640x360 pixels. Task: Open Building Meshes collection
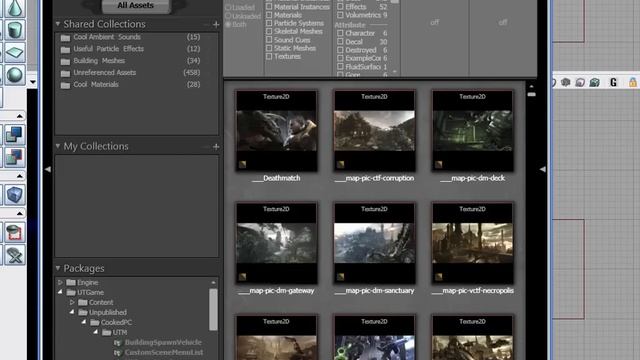coord(99,61)
